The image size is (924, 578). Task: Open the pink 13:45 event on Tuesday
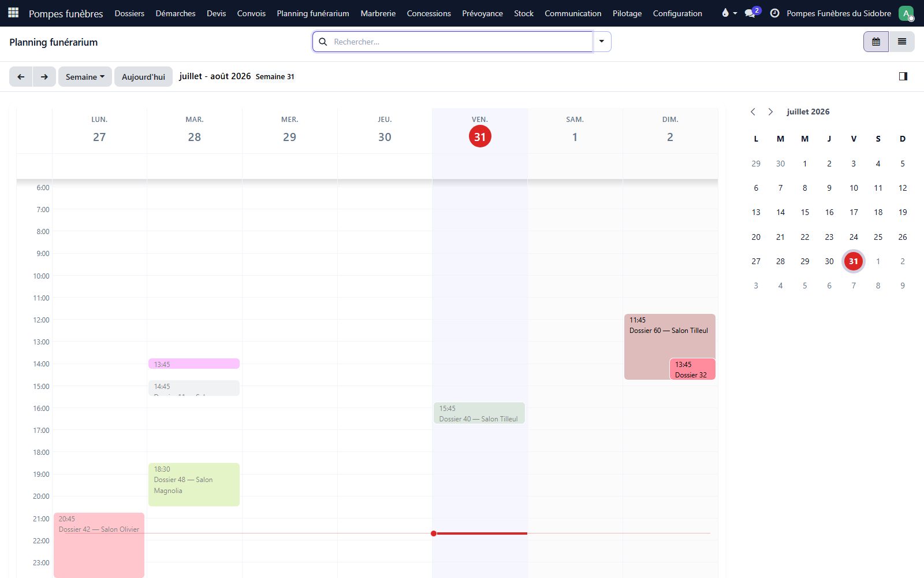pyautogui.click(x=194, y=364)
